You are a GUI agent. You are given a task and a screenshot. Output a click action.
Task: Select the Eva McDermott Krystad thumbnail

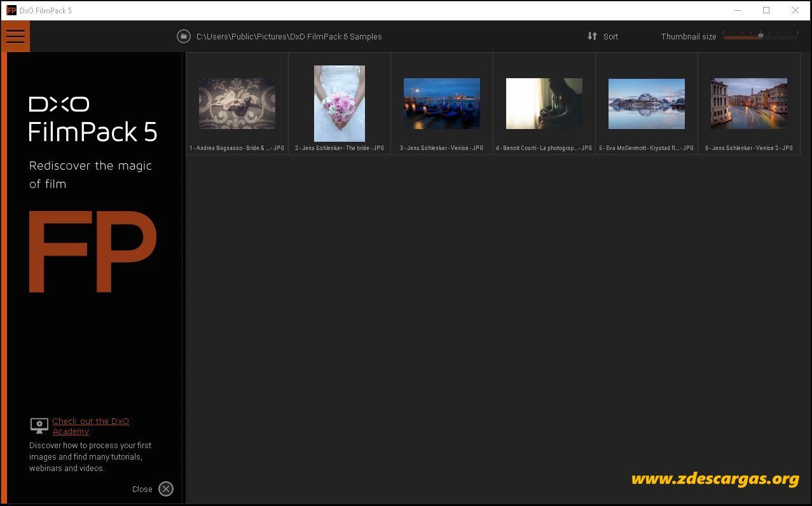647,104
